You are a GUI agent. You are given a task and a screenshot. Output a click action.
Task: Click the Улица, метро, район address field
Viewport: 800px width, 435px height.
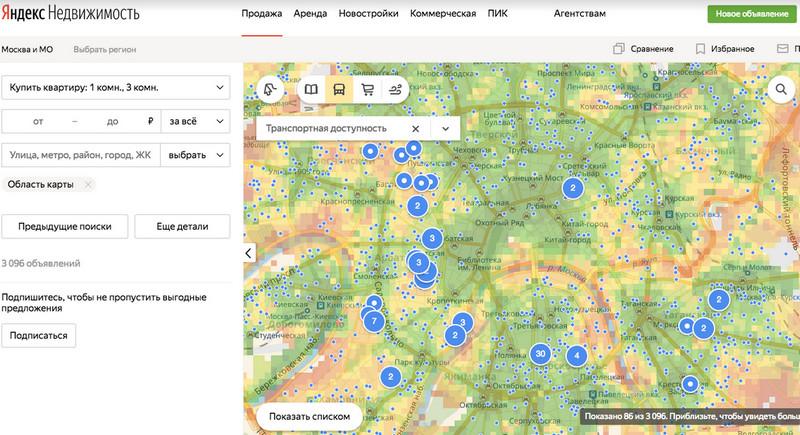click(81, 155)
